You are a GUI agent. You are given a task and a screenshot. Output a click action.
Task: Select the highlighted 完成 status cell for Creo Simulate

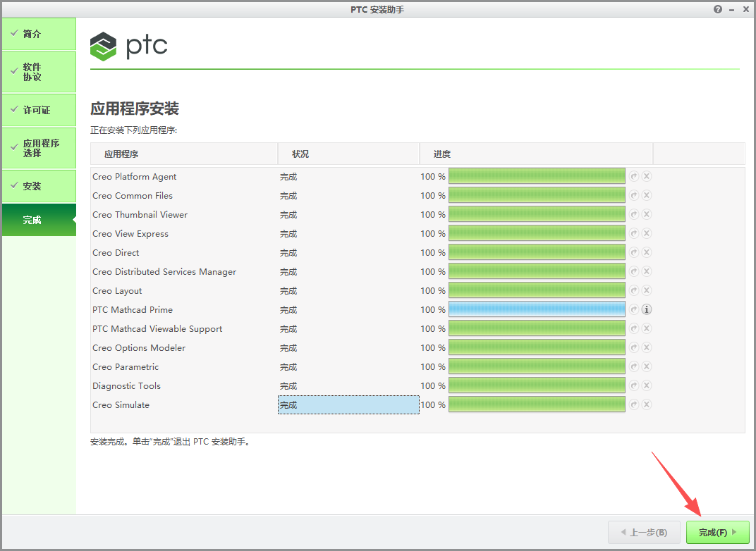click(348, 404)
